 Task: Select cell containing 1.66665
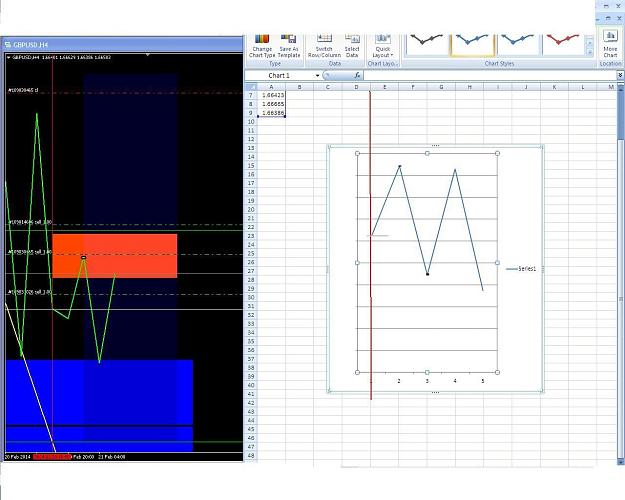tap(271, 104)
